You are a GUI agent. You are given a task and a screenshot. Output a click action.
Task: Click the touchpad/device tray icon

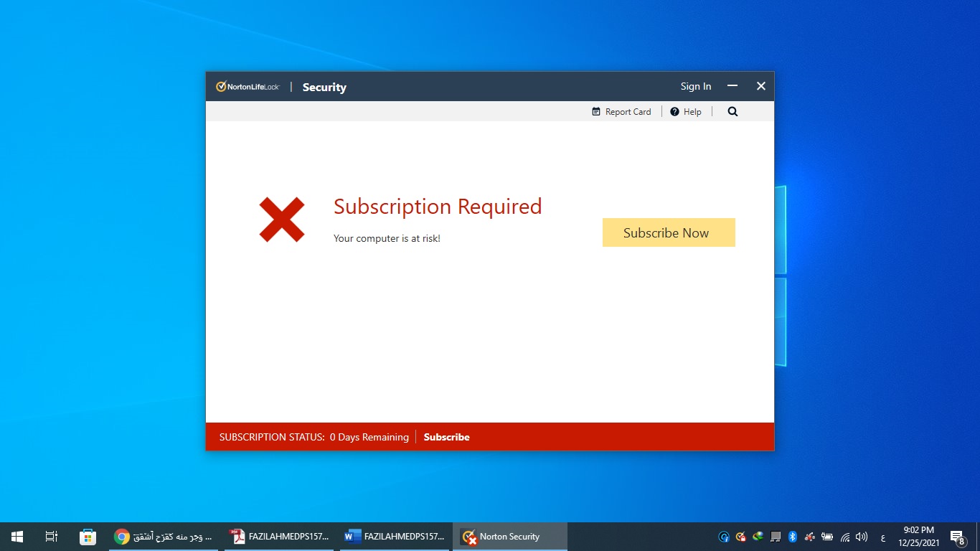[776, 537]
